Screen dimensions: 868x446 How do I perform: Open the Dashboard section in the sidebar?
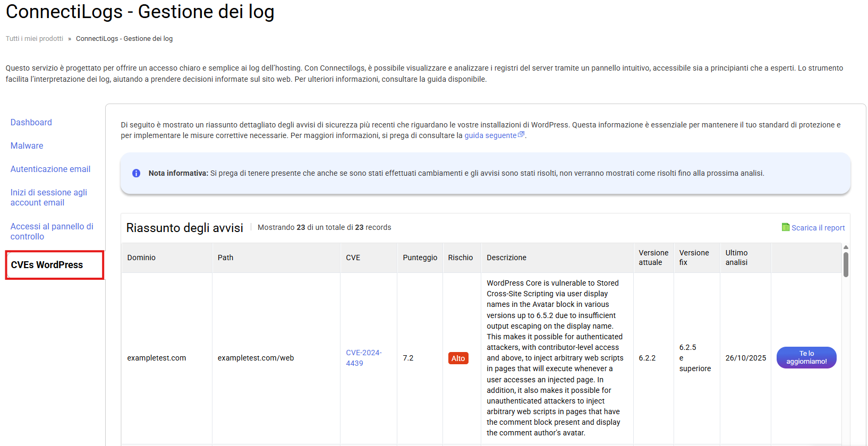(31, 122)
